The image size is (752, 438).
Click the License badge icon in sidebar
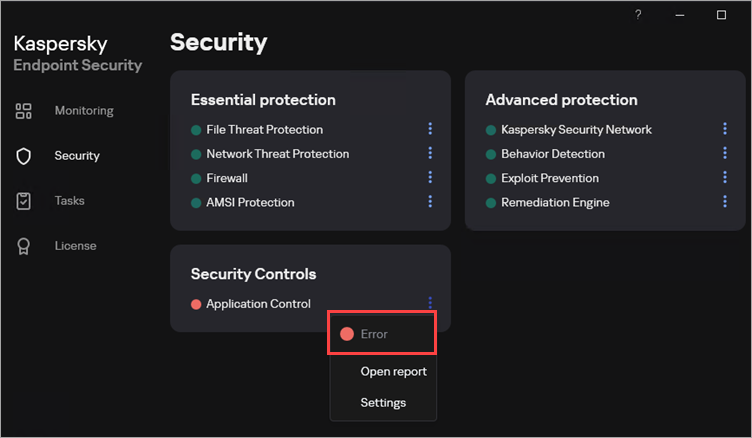coord(24,246)
